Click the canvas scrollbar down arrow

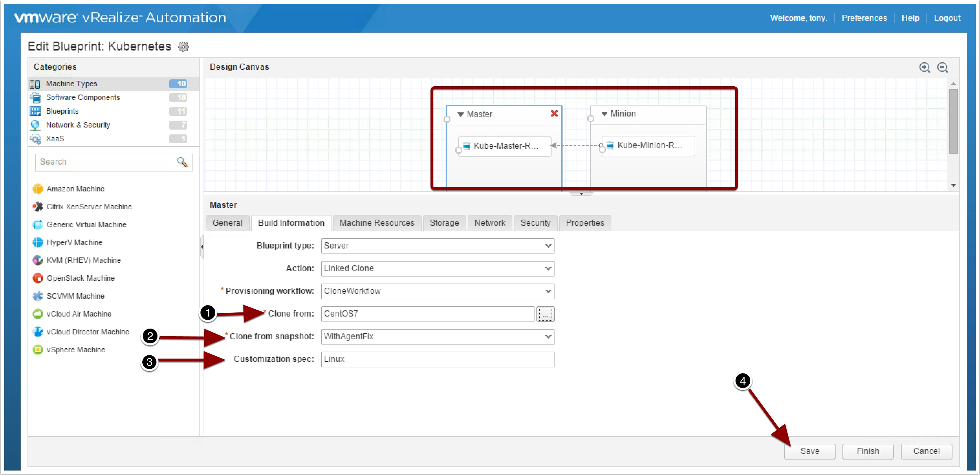coord(953,185)
